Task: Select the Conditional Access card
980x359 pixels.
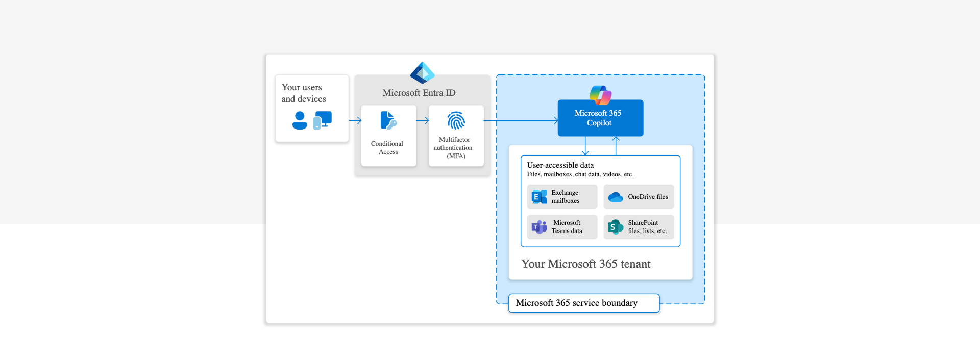Action: pos(389,136)
